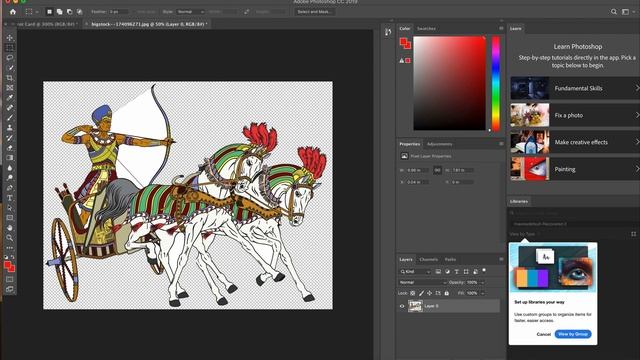Click View by Group button

click(x=573, y=334)
